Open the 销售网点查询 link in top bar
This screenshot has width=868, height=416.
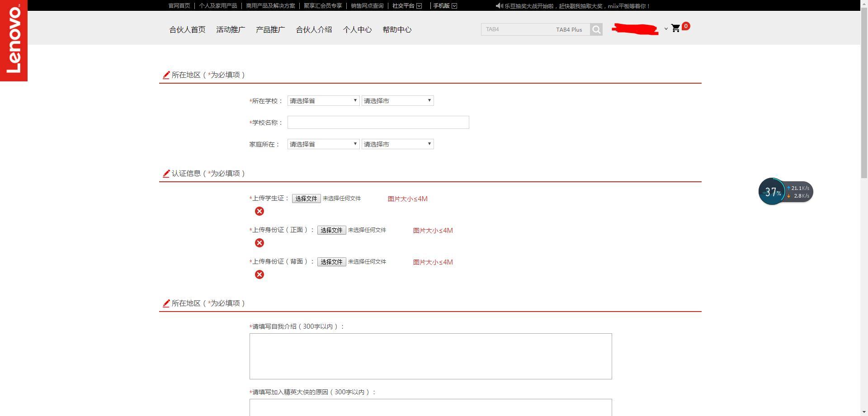coord(367,5)
